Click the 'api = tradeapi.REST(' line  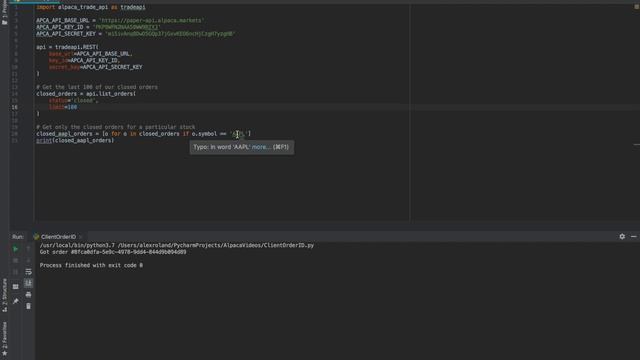[x=67, y=47]
